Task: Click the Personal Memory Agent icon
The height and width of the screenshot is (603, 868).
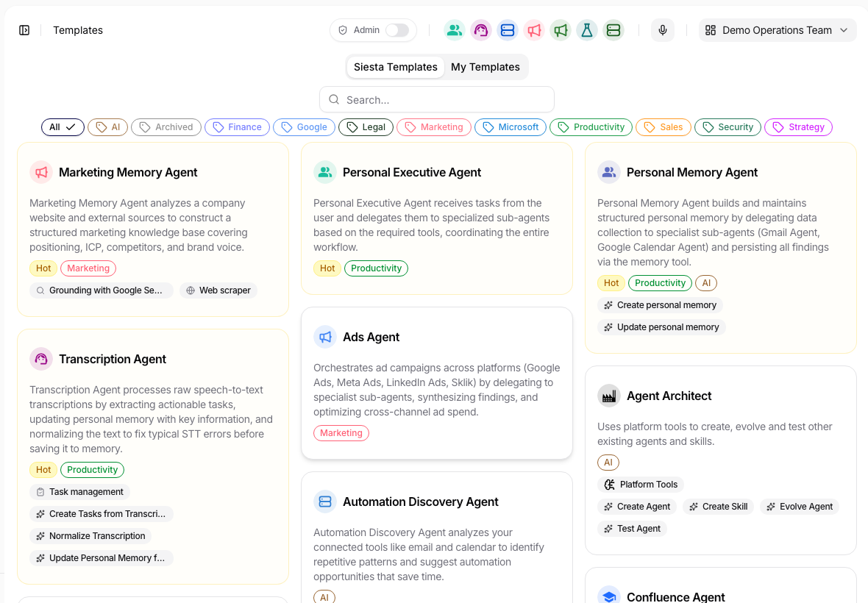Action: coord(609,172)
